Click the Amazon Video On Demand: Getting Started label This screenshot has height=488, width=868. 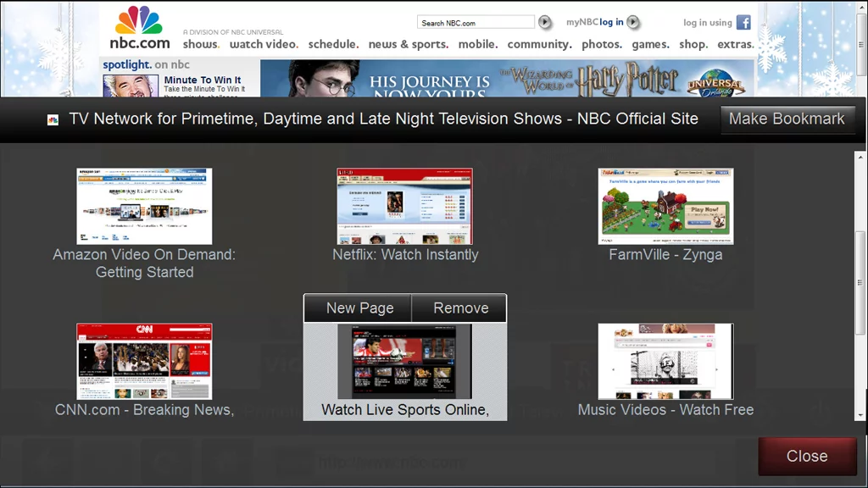(144, 263)
